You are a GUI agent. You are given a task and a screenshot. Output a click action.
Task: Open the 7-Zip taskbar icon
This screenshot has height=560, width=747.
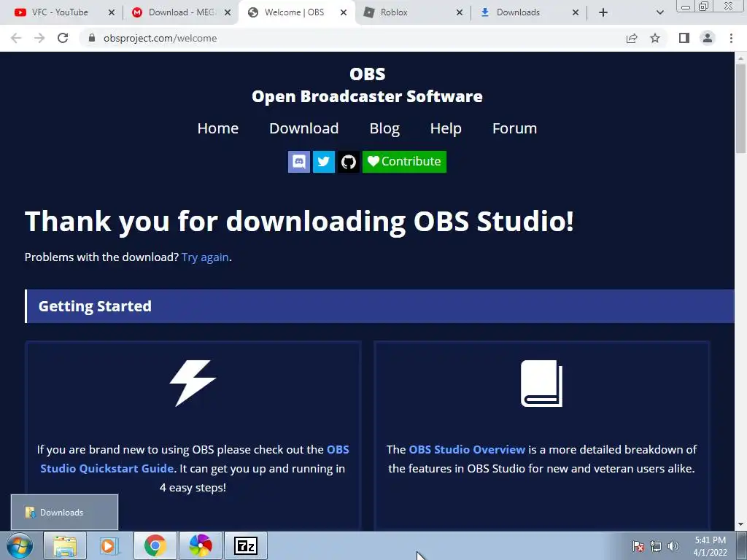tap(246, 545)
